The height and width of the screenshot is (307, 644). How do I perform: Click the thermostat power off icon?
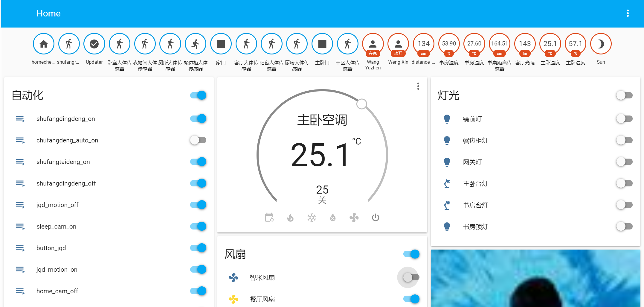[376, 218]
